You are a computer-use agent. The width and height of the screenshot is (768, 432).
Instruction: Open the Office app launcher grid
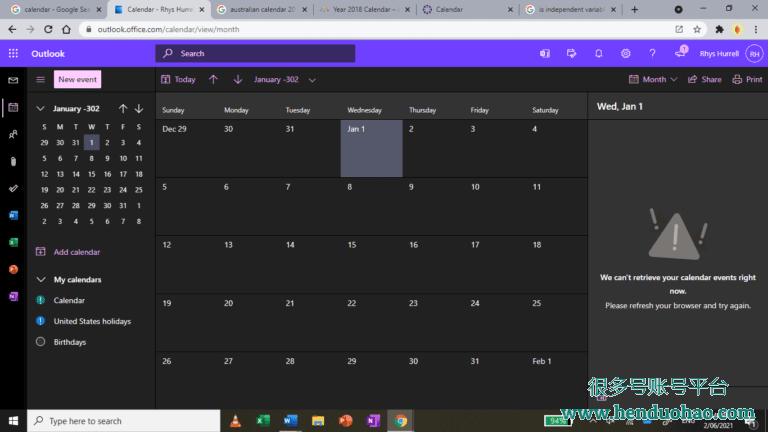click(13, 53)
